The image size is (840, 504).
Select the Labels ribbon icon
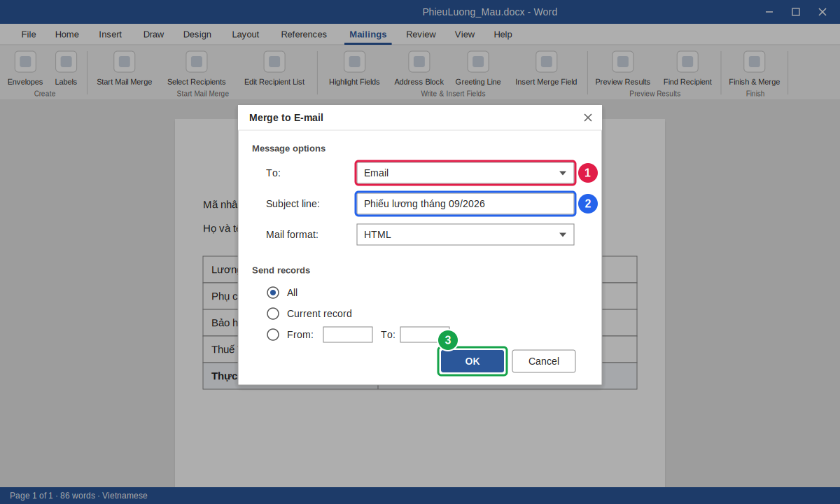pos(66,69)
